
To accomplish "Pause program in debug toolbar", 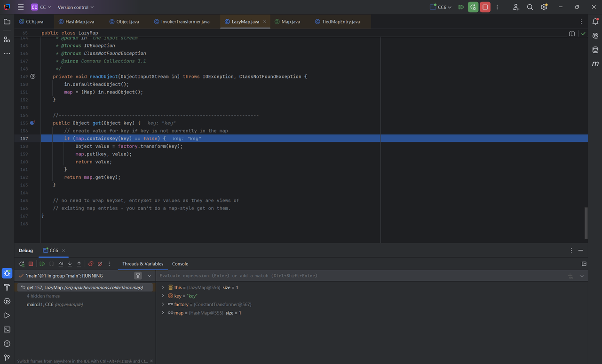I will coord(52,264).
